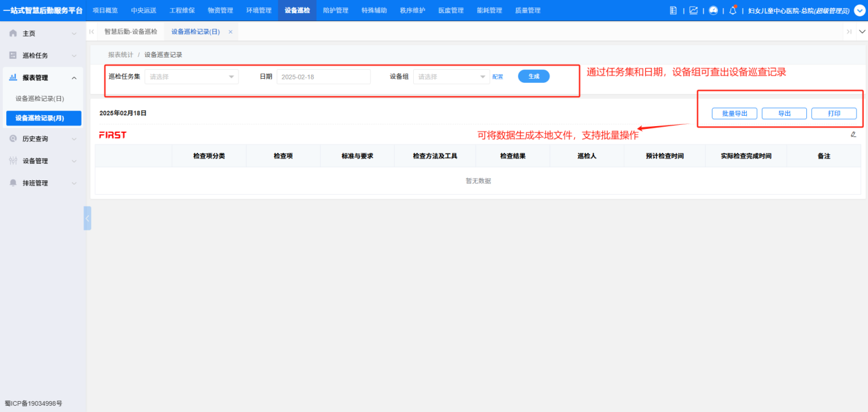Viewport: 868px width, 412px height.
Task: Click the 实际检查完成时间 column header
Action: pyautogui.click(x=746, y=156)
